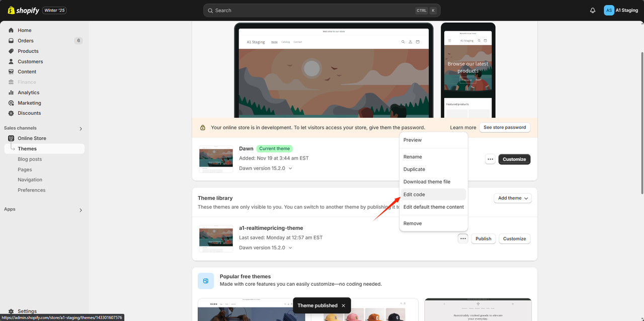
Task: Click Customize for a1-realtimepricing-theme
Action: click(515, 238)
